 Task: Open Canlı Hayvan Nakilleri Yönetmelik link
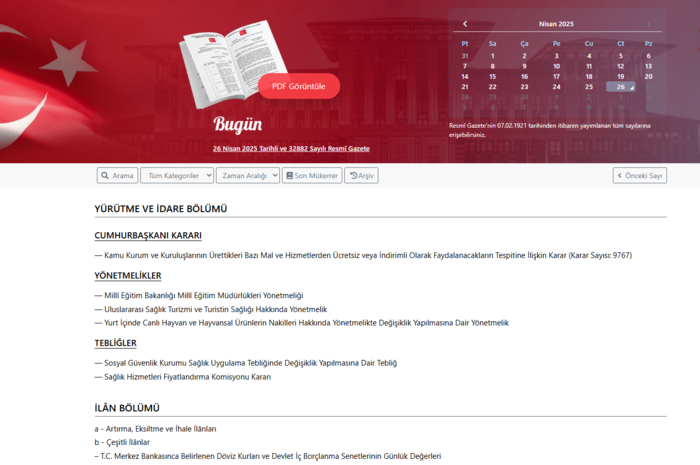tap(301, 323)
